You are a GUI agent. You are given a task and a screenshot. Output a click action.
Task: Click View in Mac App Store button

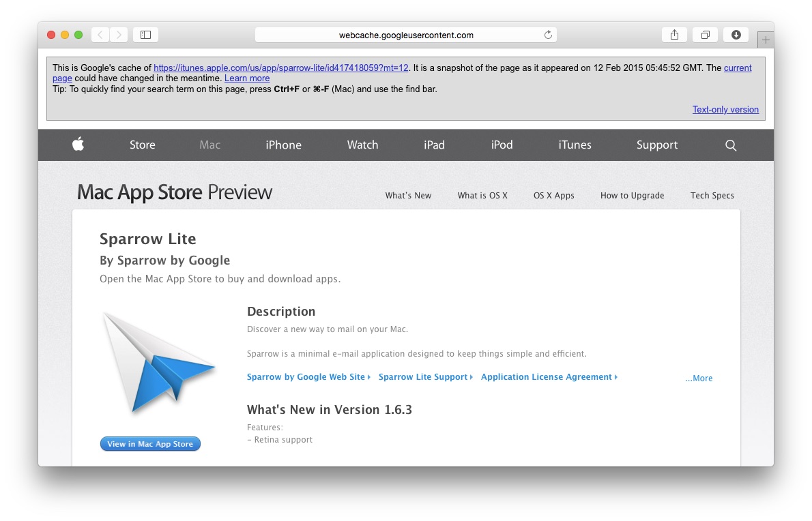click(150, 444)
